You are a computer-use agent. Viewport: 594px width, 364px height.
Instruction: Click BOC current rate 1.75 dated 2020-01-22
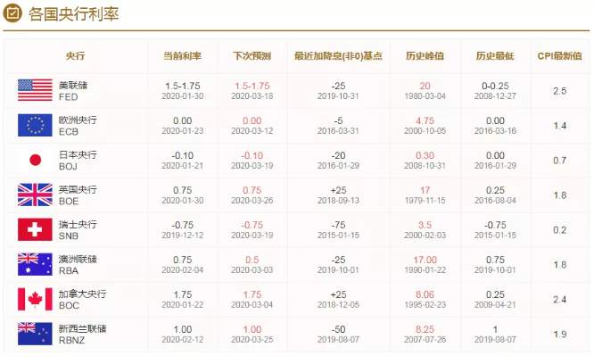pyautogui.click(x=182, y=299)
